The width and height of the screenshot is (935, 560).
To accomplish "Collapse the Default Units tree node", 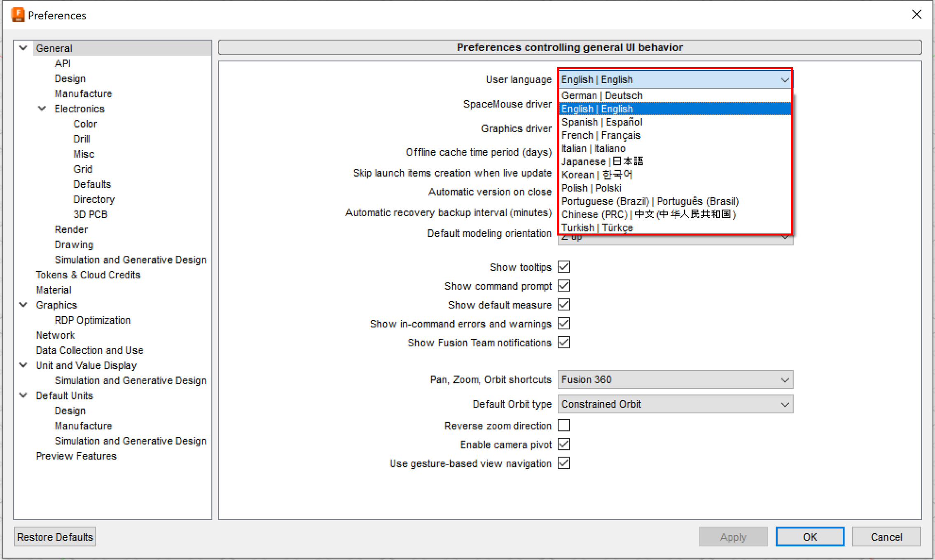I will (23, 395).
